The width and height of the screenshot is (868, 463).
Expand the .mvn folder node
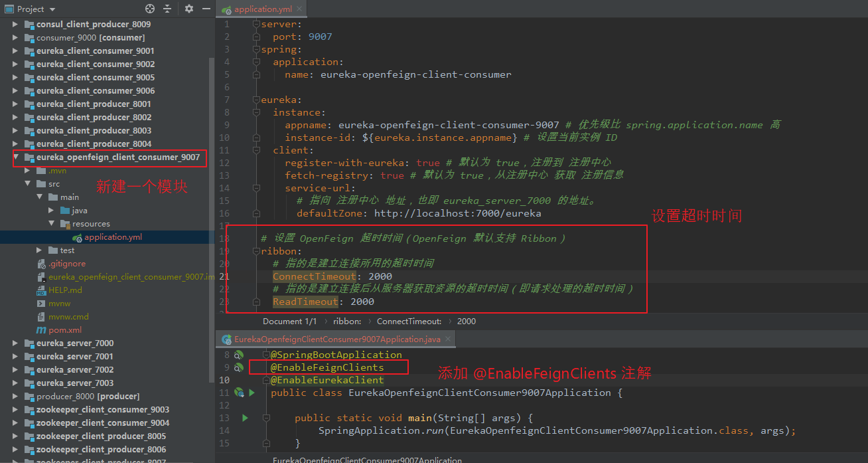click(x=28, y=171)
